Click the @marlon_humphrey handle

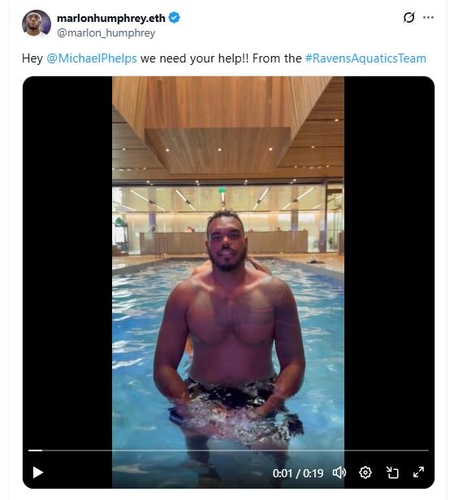click(106, 33)
